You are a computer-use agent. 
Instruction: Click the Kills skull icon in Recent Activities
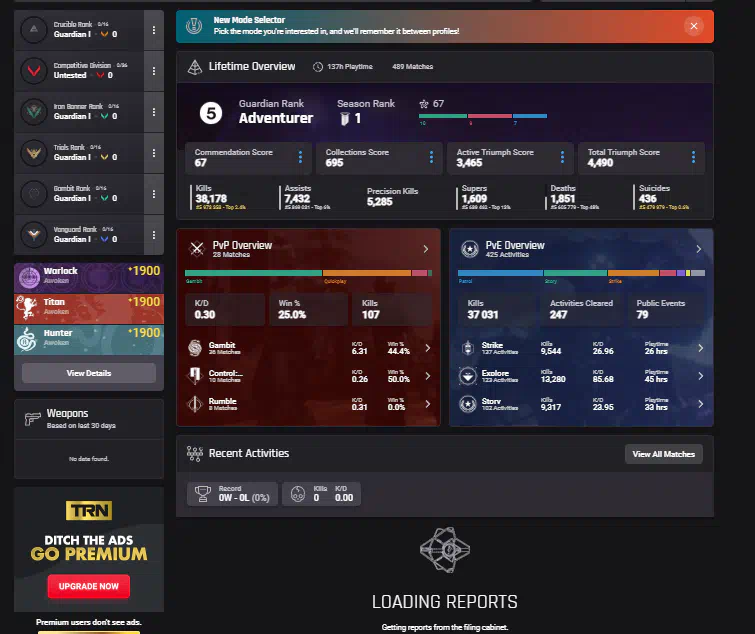[298, 494]
